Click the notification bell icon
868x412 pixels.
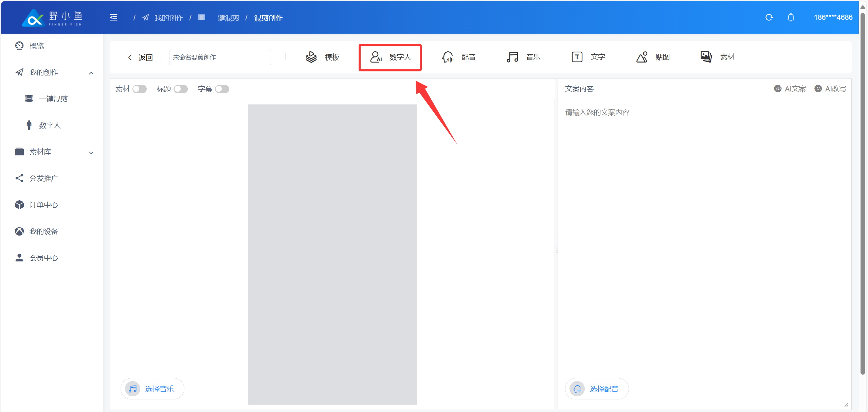click(x=791, y=17)
